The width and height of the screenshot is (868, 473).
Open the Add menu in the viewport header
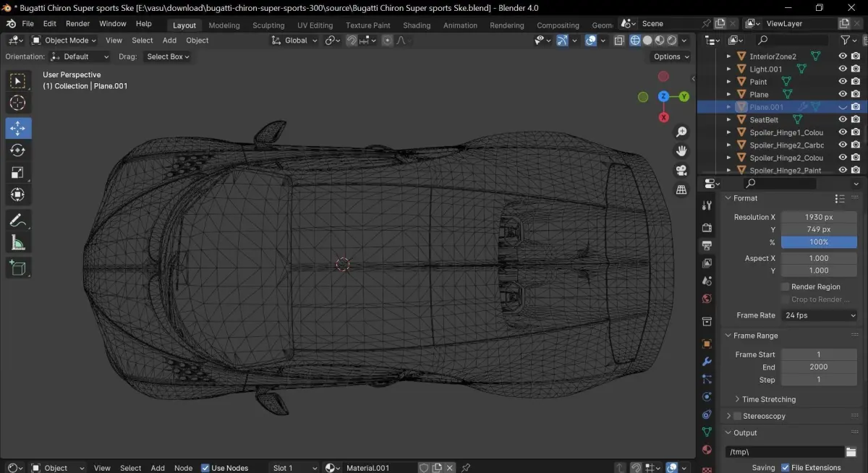click(x=169, y=41)
